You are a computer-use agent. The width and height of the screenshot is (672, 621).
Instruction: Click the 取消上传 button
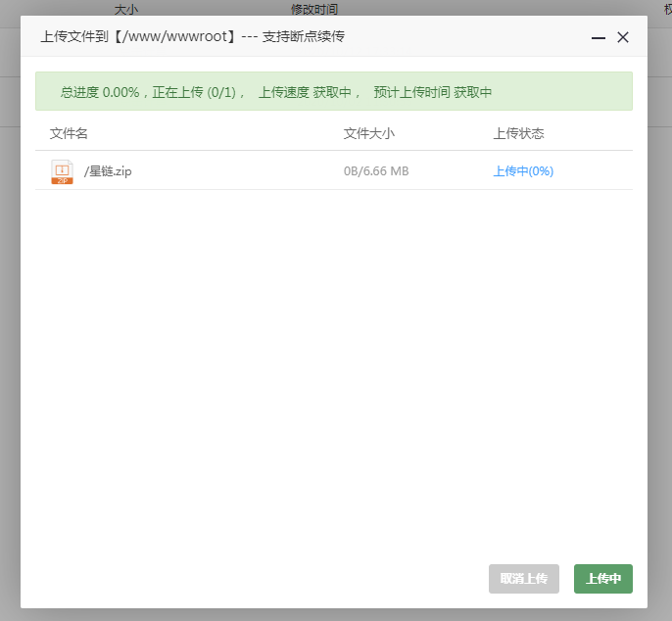point(524,579)
